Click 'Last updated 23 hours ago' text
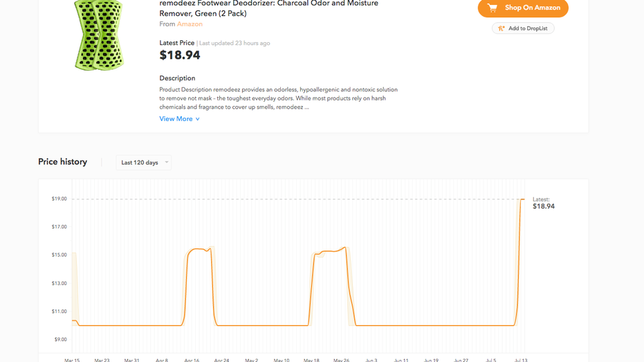644x362 pixels. 234,43
